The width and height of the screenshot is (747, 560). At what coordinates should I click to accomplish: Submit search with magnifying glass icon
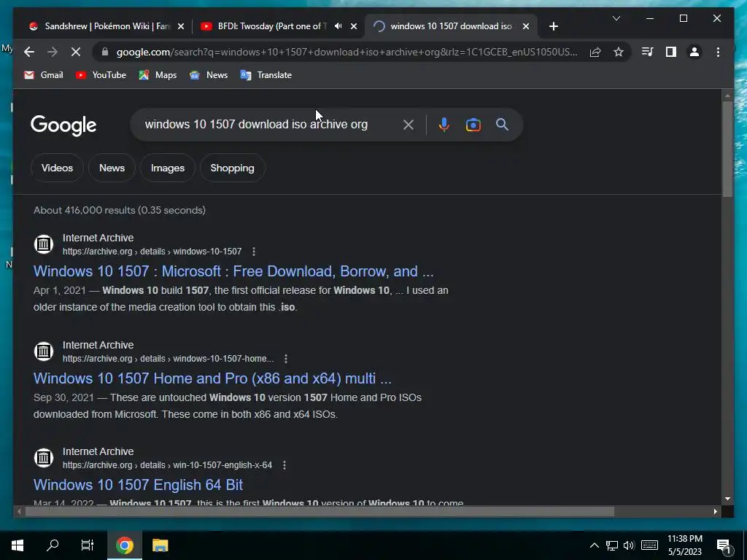(x=502, y=125)
